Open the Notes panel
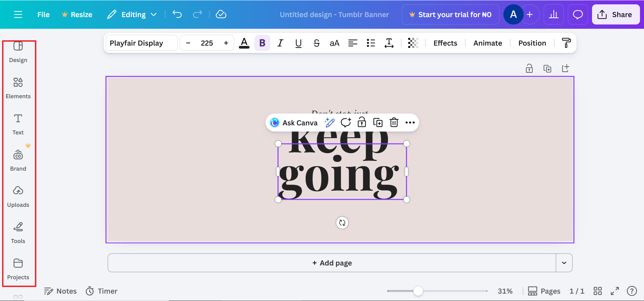 [x=60, y=291]
